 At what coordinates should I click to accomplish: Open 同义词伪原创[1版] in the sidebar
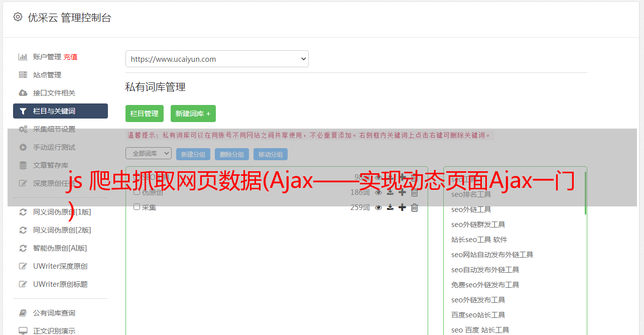pyautogui.click(x=62, y=212)
